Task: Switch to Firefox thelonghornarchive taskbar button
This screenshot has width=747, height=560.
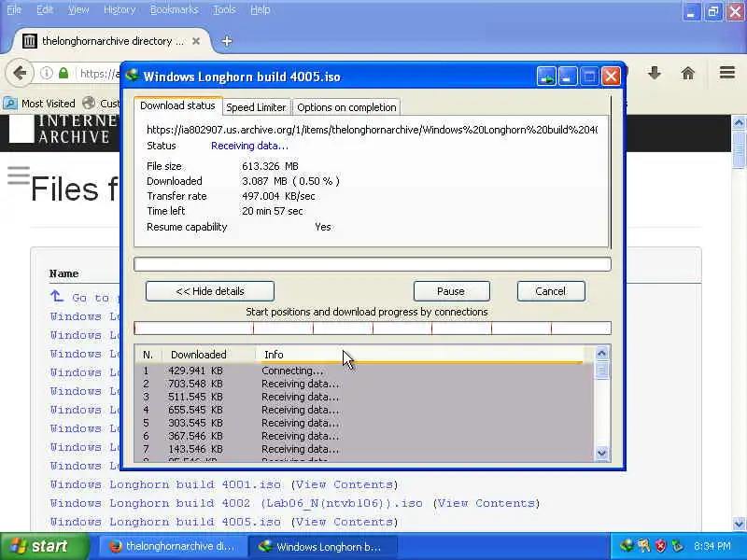Action: click(173, 547)
